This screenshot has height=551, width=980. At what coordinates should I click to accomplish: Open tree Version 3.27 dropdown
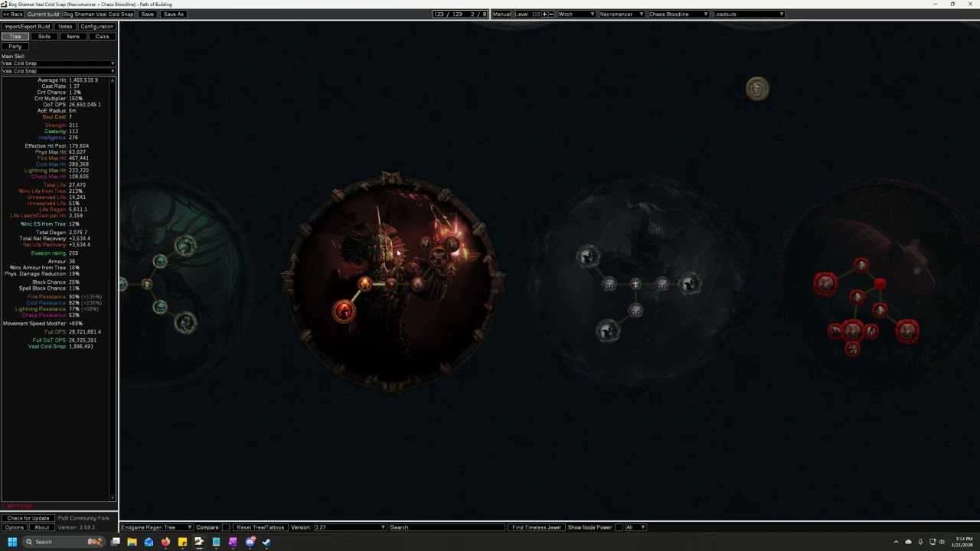(x=350, y=527)
